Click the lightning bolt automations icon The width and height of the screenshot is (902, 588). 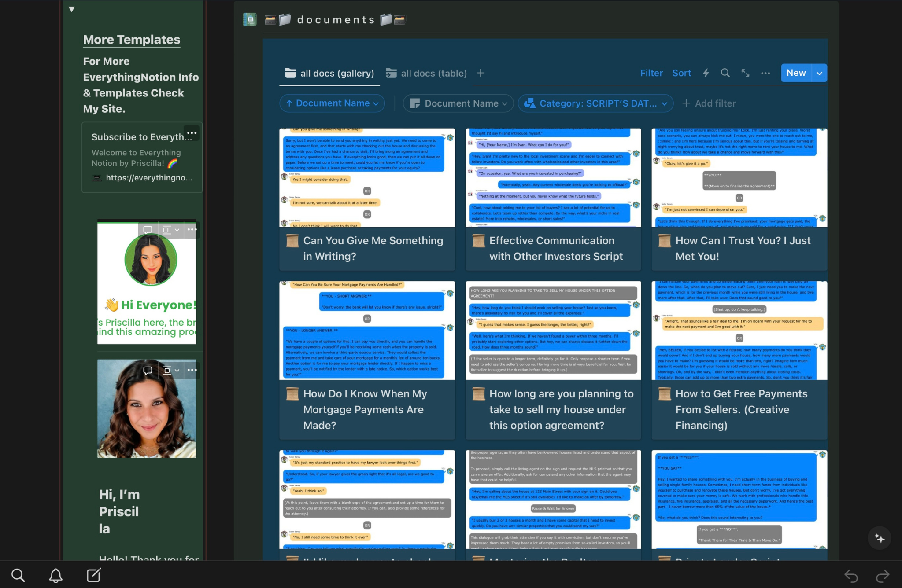point(706,73)
